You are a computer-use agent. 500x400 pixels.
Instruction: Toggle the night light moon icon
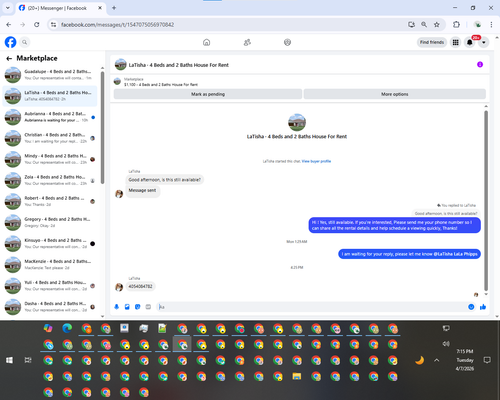pyautogui.click(x=420, y=360)
